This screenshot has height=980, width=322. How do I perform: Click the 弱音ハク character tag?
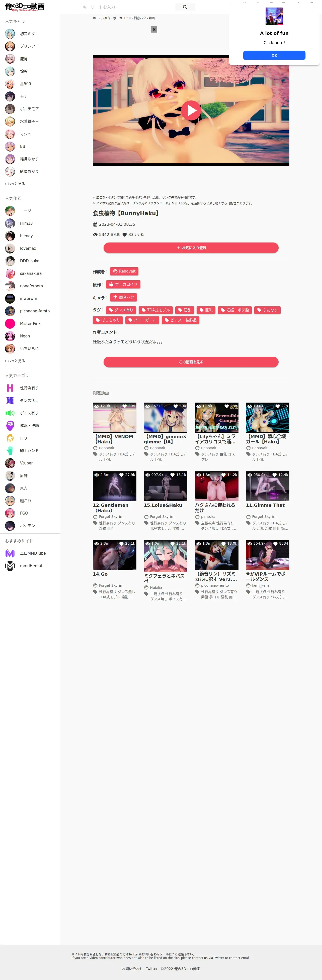pos(123,297)
